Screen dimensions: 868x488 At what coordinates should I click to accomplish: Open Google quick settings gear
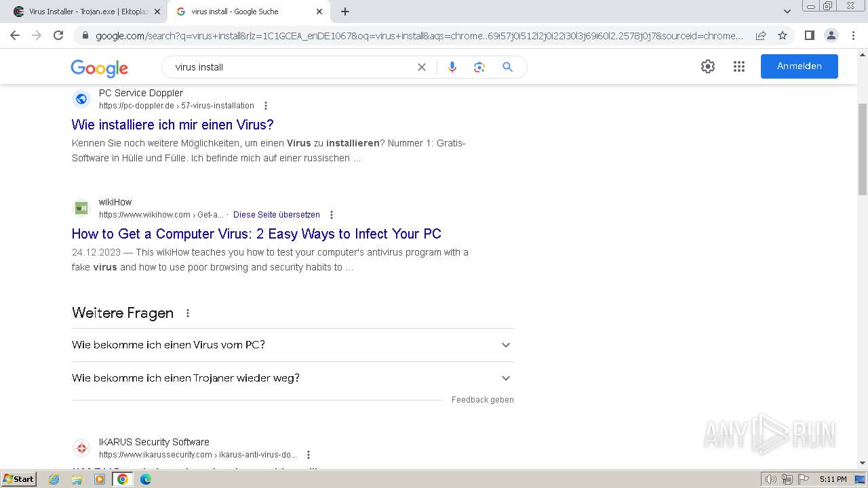(x=708, y=66)
